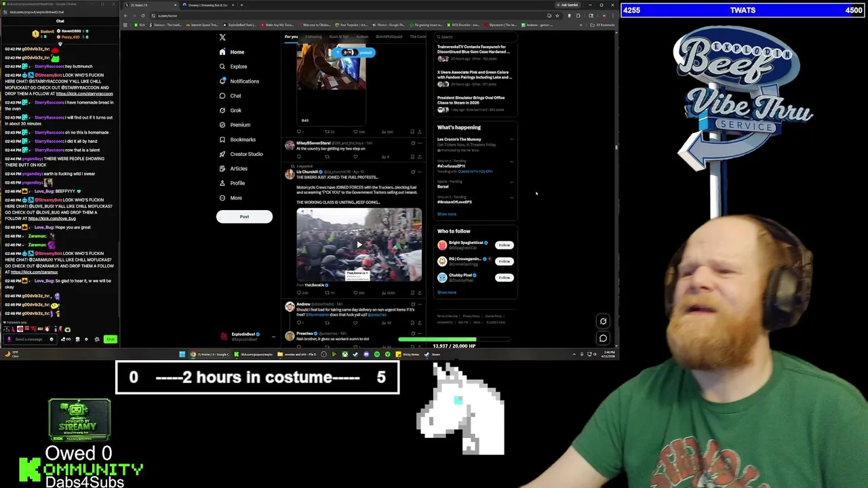Switch to the Kush N Tell tab
Image resolution: width=868 pixels, height=488 pixels.
(338, 37)
